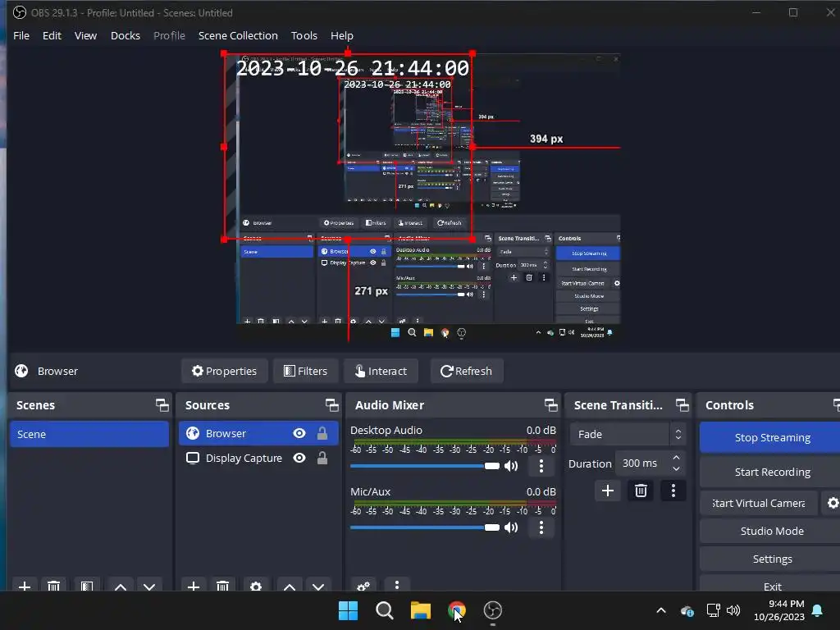Move source down arrow in Sources panel
This screenshot has width=840, height=630.
(x=318, y=586)
